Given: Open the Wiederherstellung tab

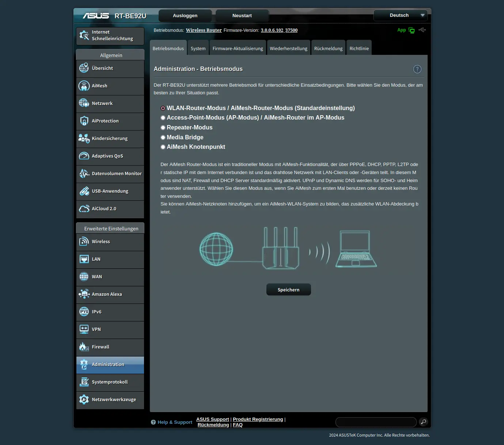Looking at the screenshot, I should 288,48.
